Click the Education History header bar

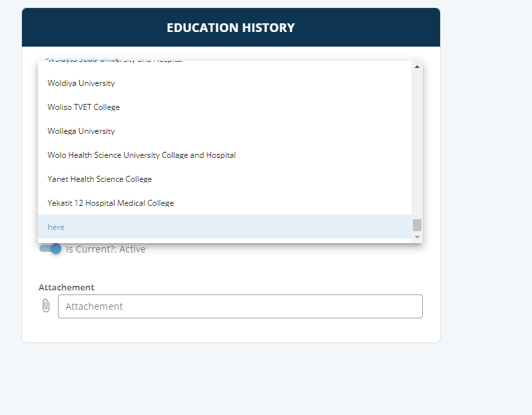(x=231, y=27)
